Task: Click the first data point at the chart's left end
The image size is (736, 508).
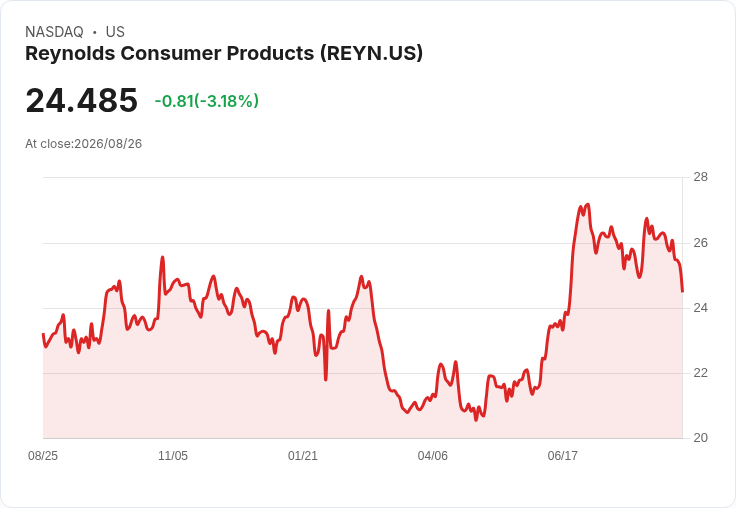Action: pyautogui.click(x=43, y=334)
